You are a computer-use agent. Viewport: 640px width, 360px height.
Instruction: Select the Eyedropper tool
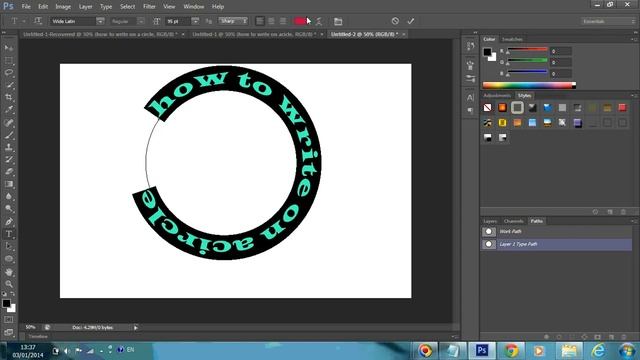9,109
